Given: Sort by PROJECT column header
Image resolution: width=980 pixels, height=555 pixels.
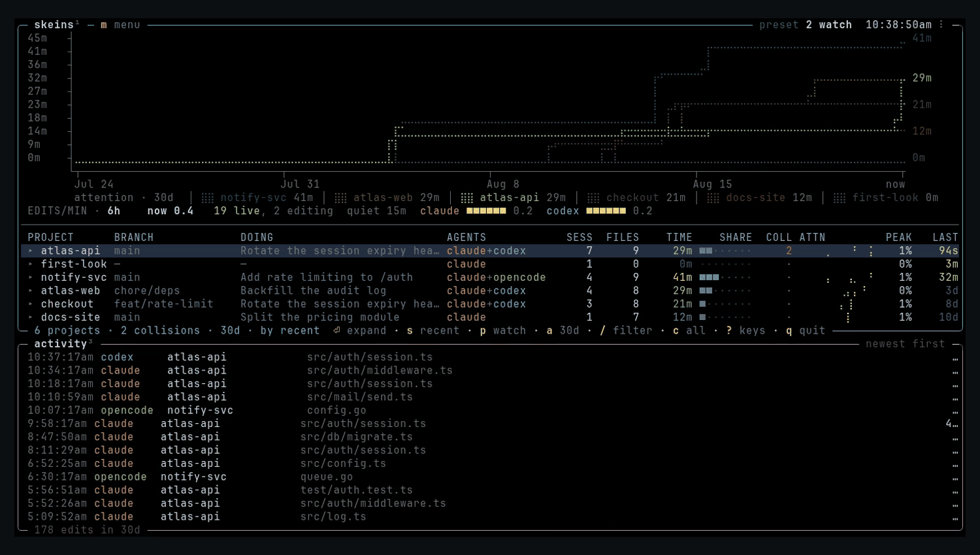Looking at the screenshot, I should [51, 238].
